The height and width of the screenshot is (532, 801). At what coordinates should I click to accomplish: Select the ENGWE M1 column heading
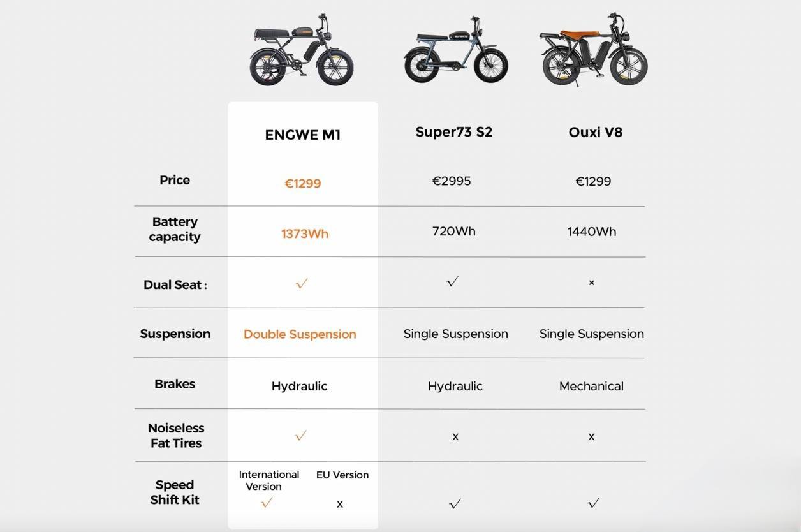[x=303, y=135]
